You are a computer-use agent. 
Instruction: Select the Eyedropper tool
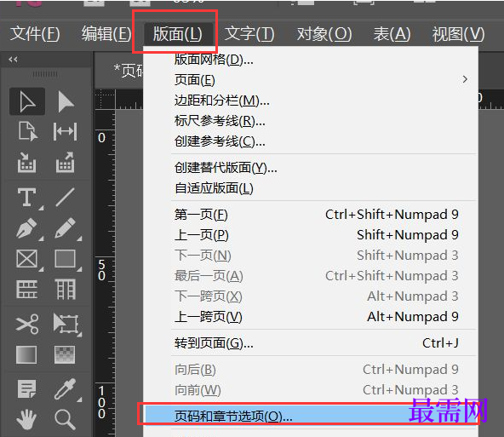[x=66, y=388]
